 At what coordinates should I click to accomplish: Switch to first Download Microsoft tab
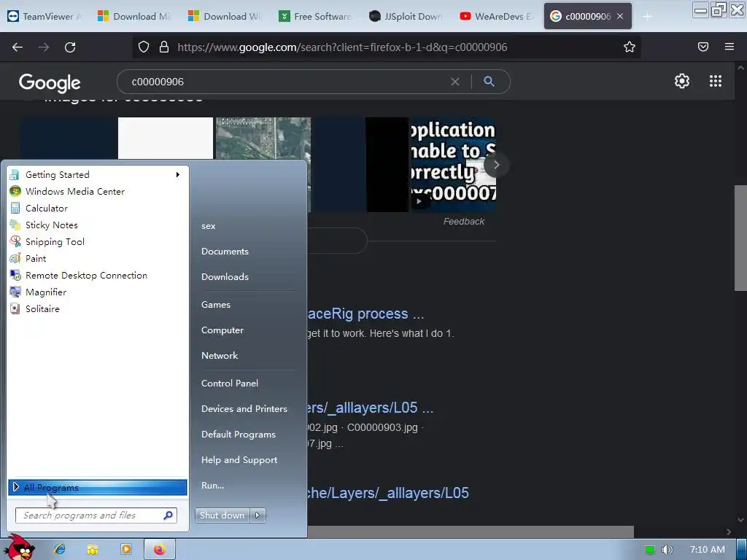(x=134, y=16)
